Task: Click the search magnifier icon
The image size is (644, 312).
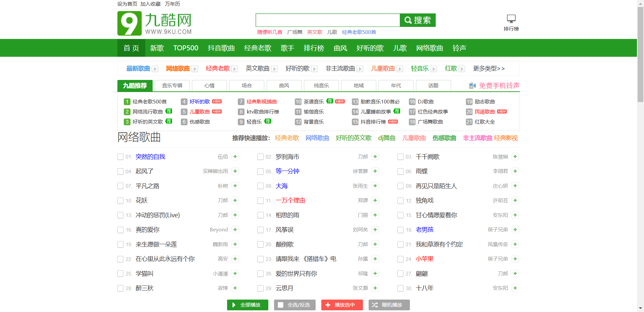Action: point(408,20)
